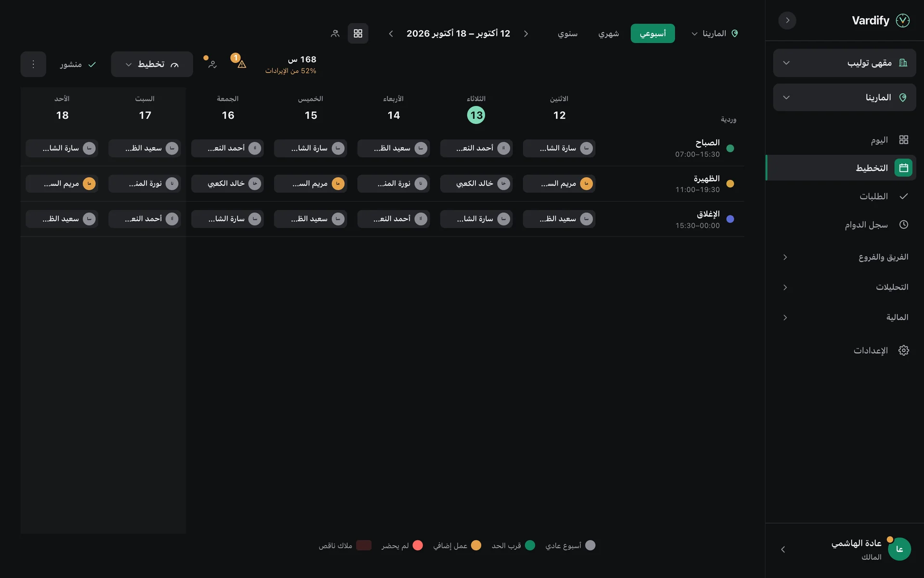924x578 pixels.
Task: Click the عمل إضافي orange legend swatch
Action: pos(476,545)
